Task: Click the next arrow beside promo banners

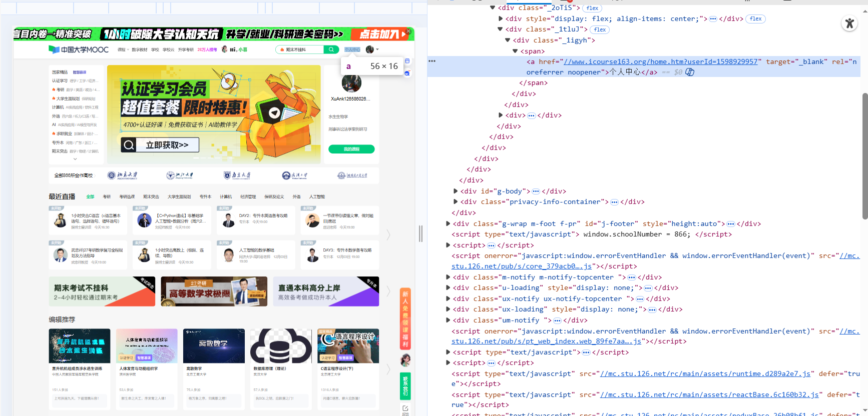Action: click(x=388, y=291)
